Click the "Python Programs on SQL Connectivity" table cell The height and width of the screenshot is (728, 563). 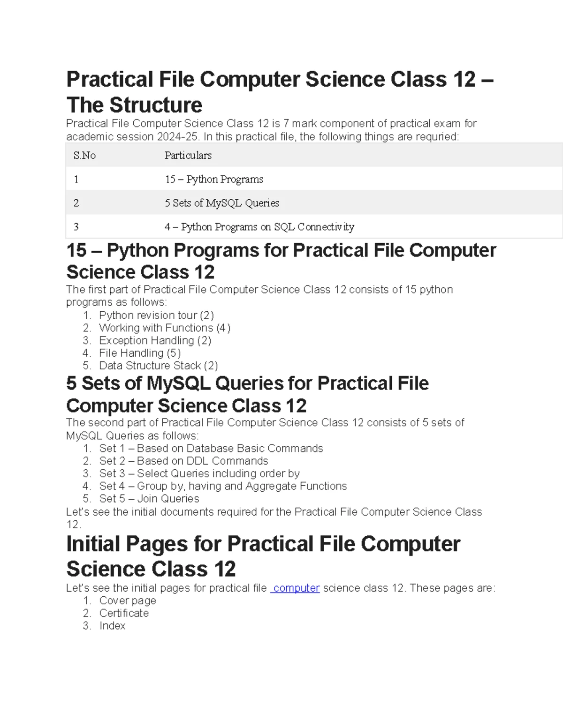tap(259, 227)
